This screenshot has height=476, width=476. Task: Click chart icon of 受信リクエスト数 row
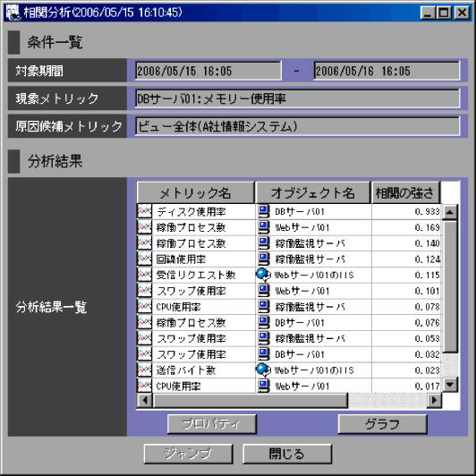(145, 275)
